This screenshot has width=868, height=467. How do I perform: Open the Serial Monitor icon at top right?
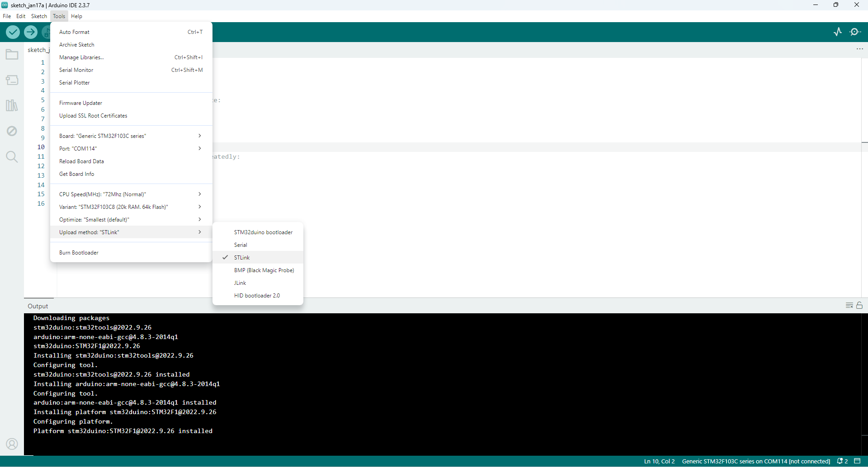pos(856,32)
